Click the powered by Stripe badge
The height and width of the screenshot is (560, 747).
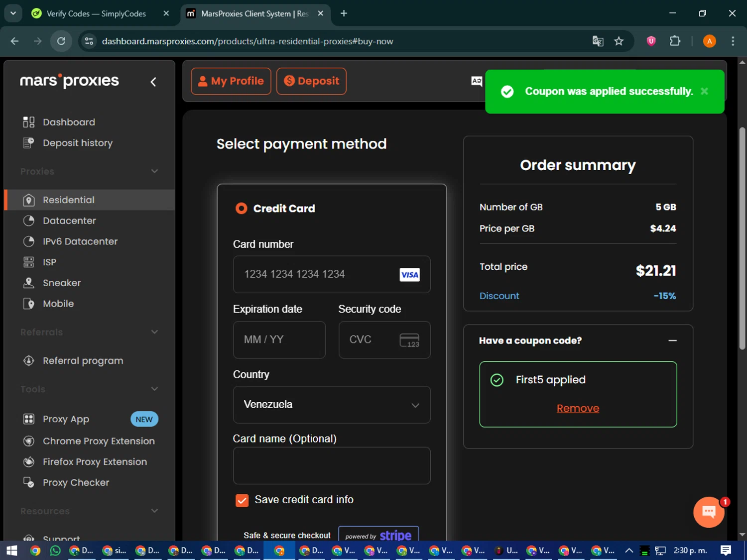click(378, 534)
